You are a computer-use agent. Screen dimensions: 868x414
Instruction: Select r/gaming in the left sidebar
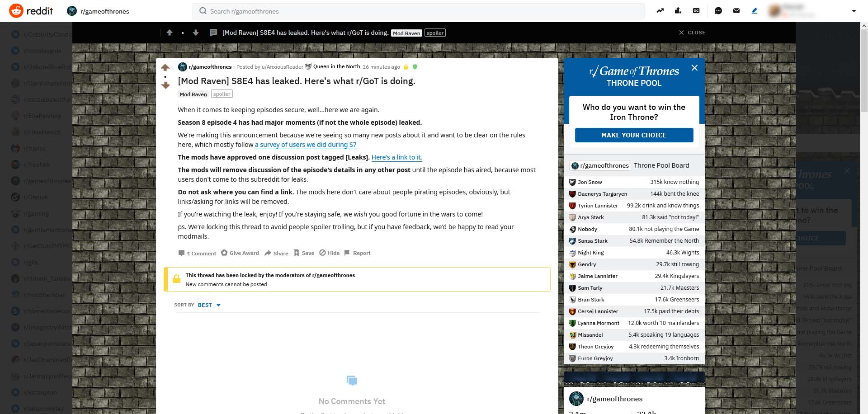pos(36,213)
